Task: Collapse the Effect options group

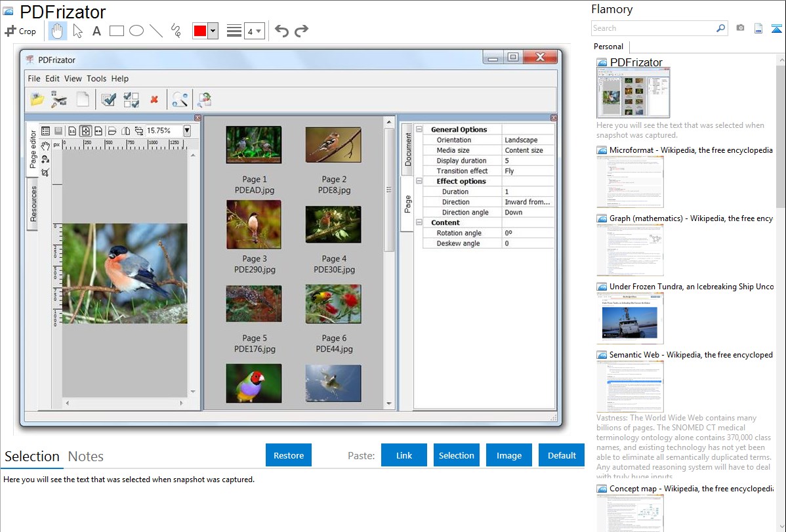Action: [x=419, y=181]
